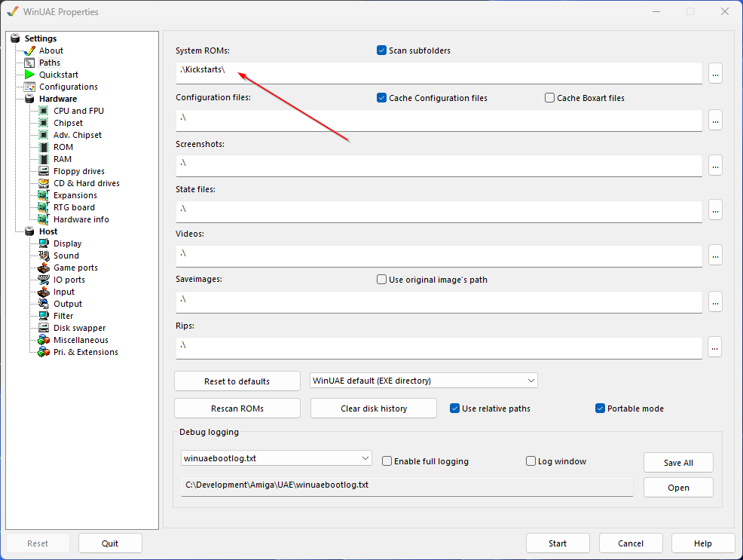Browse for Configuration files folder

click(716, 120)
